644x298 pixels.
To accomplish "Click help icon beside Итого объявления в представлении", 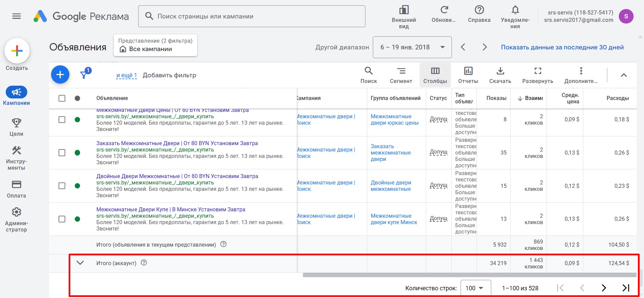I will pos(223,244).
